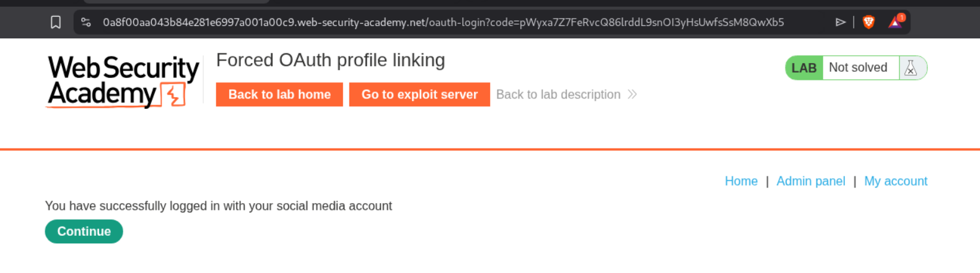Click the Web Security Academy logo
The width and height of the screenshot is (980, 273).
[123, 81]
